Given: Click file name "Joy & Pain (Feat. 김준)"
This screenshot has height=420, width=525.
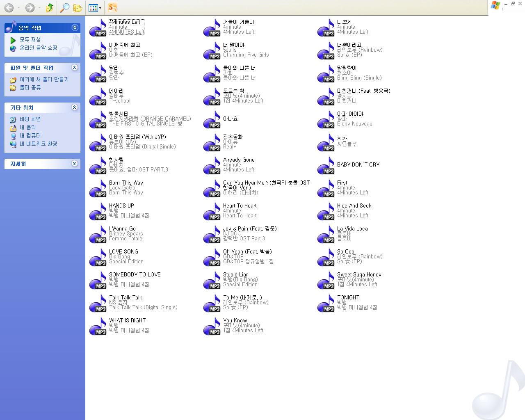Looking at the screenshot, I should tap(250, 229).
